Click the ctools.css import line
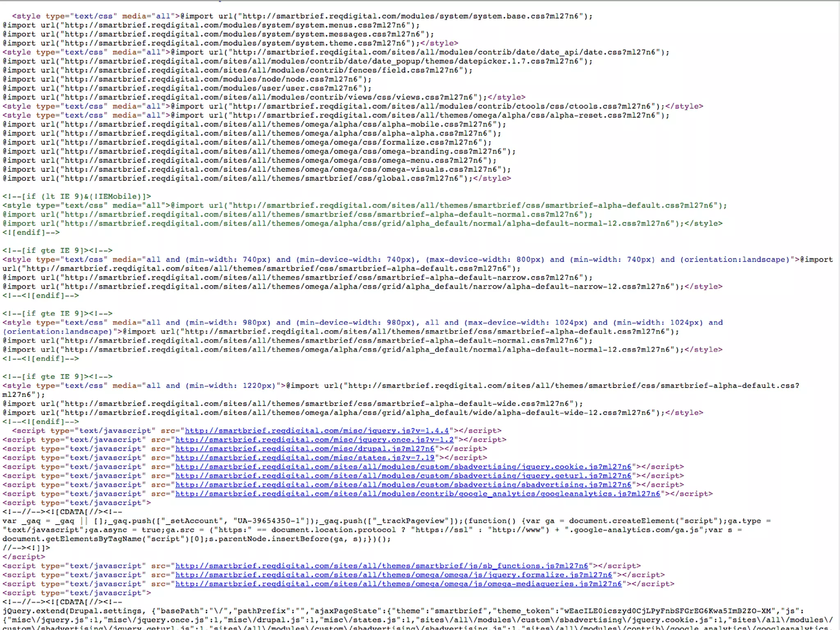 [x=353, y=107]
